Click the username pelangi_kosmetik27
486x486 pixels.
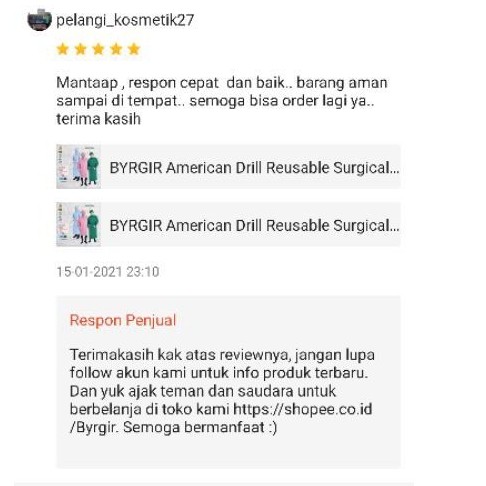(125, 20)
